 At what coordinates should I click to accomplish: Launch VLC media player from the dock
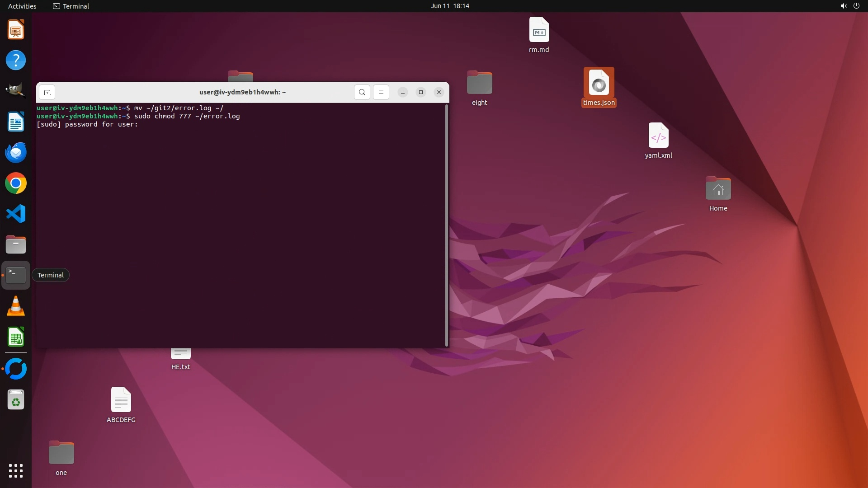point(16,306)
